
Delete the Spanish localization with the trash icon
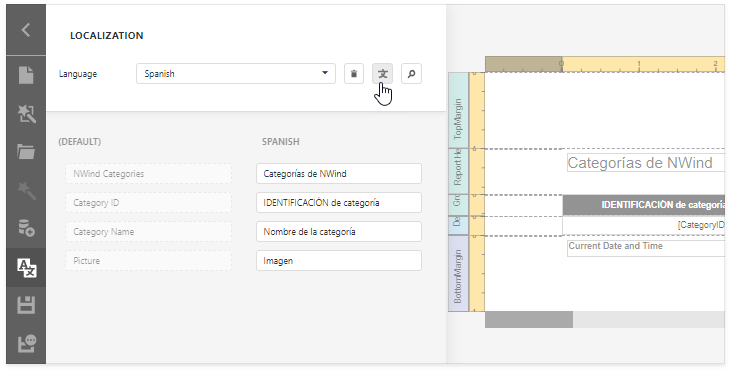pos(354,74)
